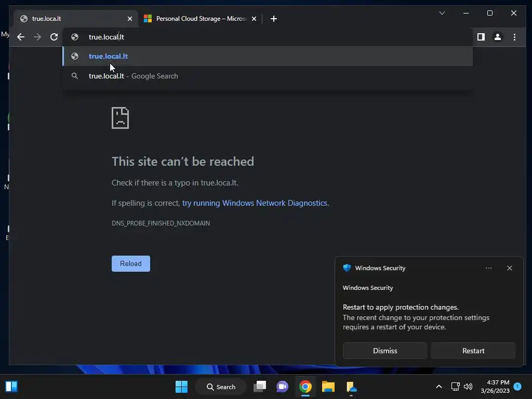The height and width of the screenshot is (399, 532).
Task: Click the globe icon in the address bar
Action: [75, 37]
